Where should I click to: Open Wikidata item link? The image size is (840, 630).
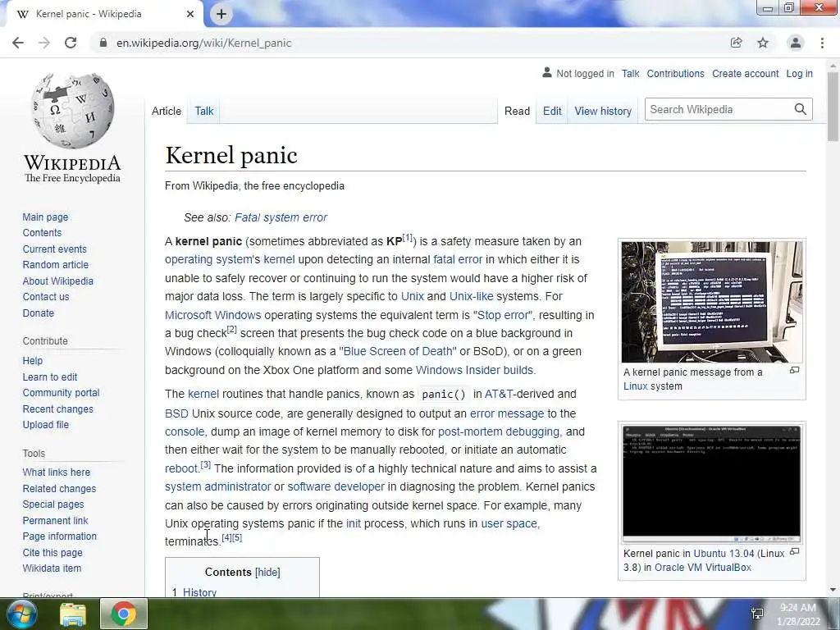click(x=52, y=568)
